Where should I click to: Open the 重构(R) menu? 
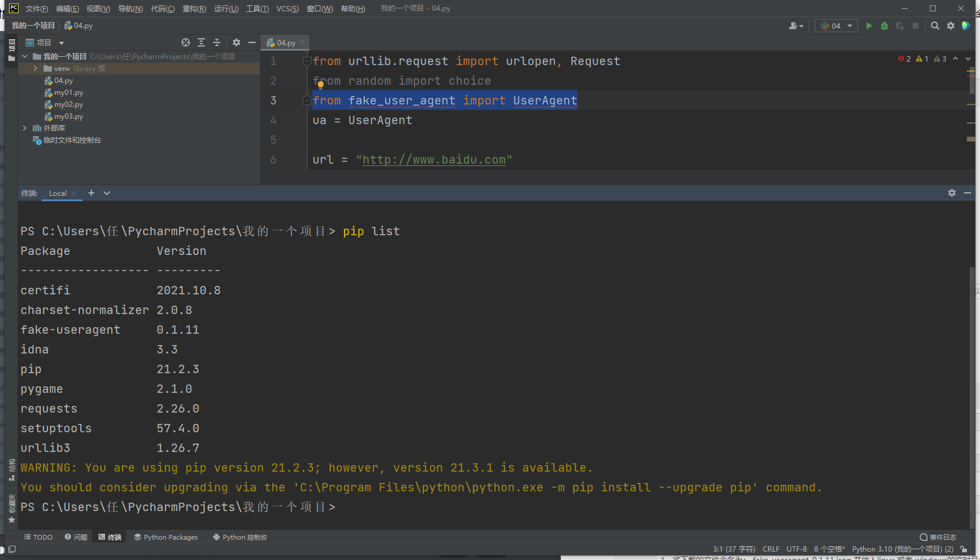194,8
